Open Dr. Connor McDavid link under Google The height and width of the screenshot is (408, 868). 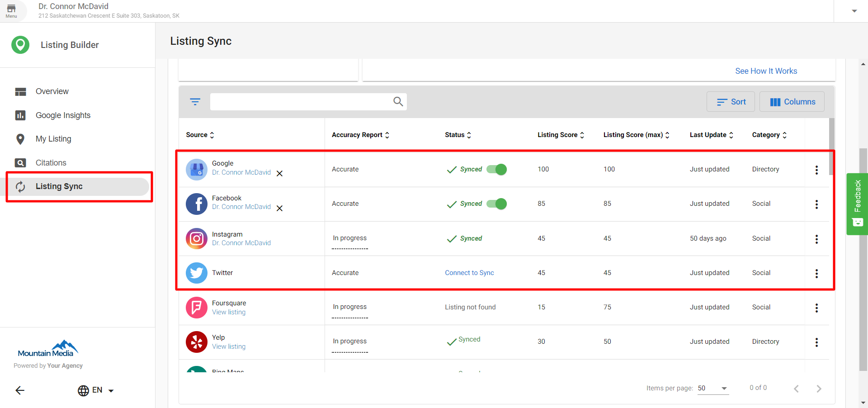(x=241, y=172)
